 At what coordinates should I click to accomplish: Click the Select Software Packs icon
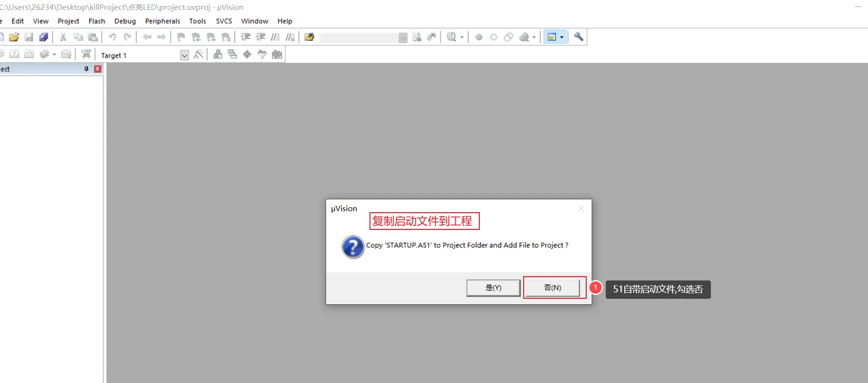coord(262,54)
